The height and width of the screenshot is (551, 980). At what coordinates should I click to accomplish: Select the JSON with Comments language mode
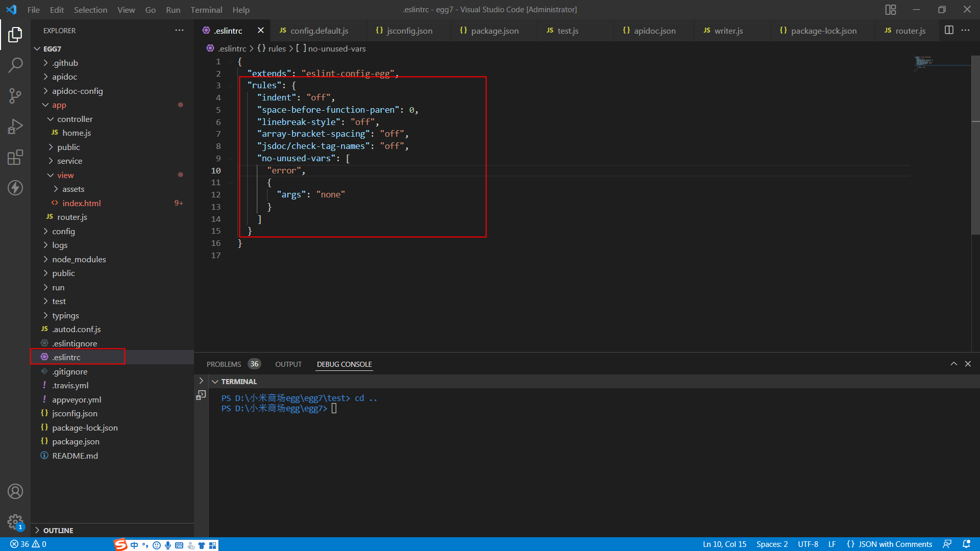pos(889,544)
